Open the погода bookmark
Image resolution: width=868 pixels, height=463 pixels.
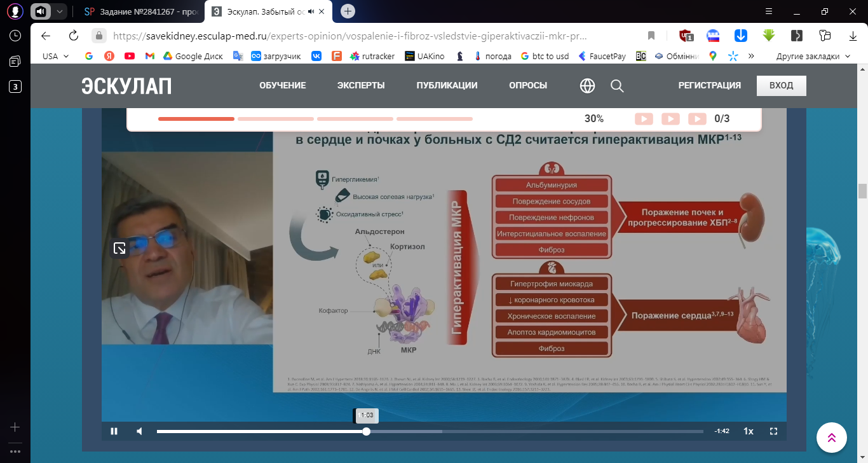tap(492, 56)
